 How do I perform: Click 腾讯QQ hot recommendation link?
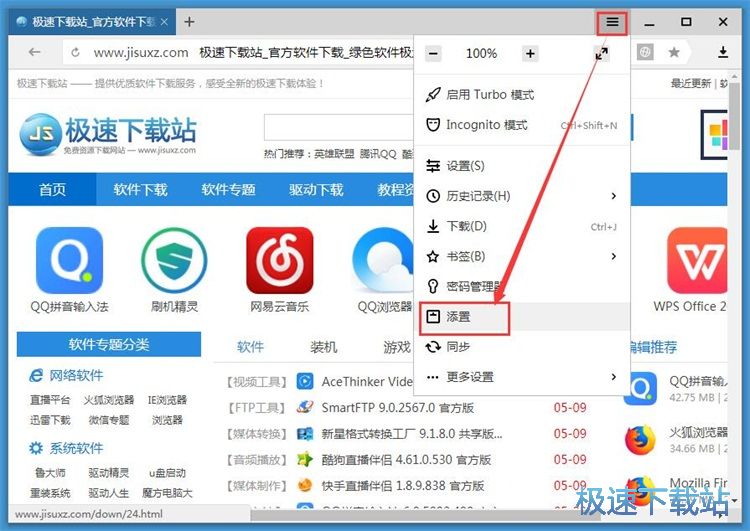click(x=378, y=154)
